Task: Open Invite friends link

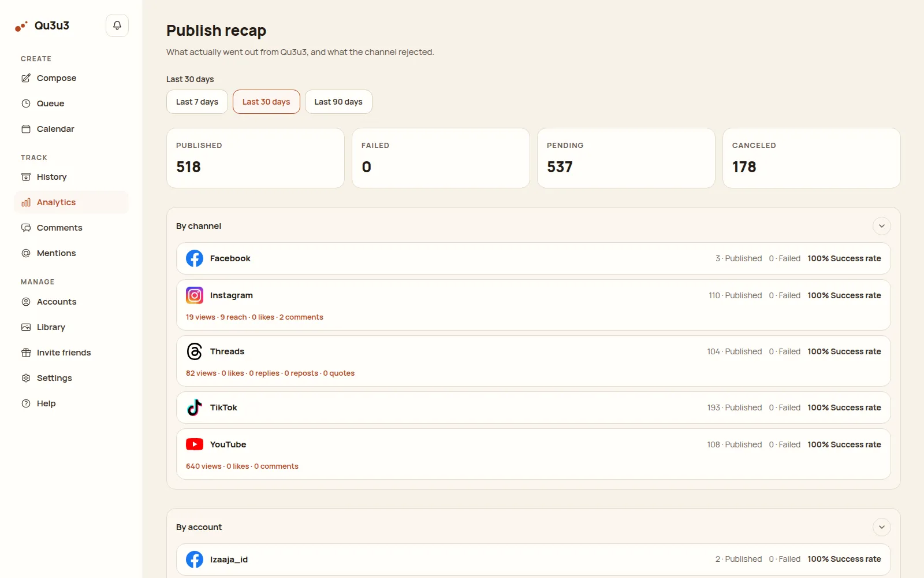Action: (x=71, y=353)
